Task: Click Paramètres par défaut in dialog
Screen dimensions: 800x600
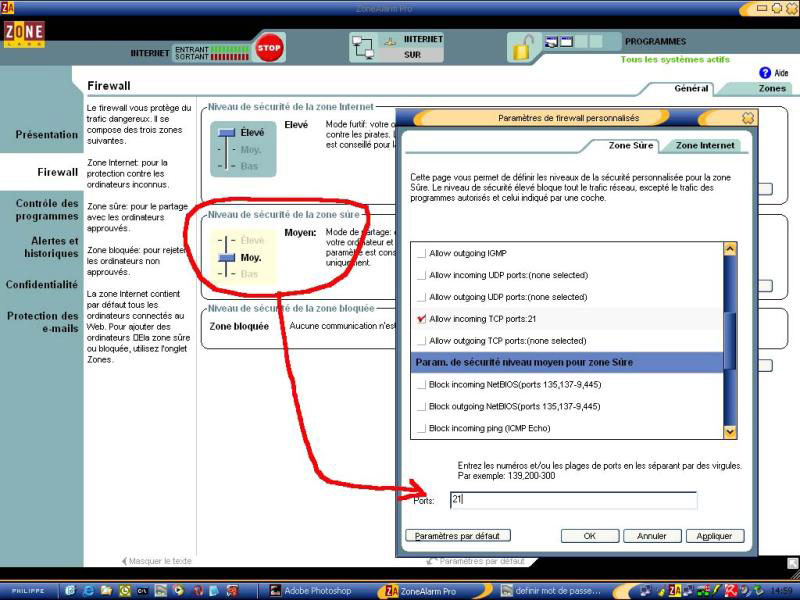Action: pyautogui.click(x=458, y=536)
